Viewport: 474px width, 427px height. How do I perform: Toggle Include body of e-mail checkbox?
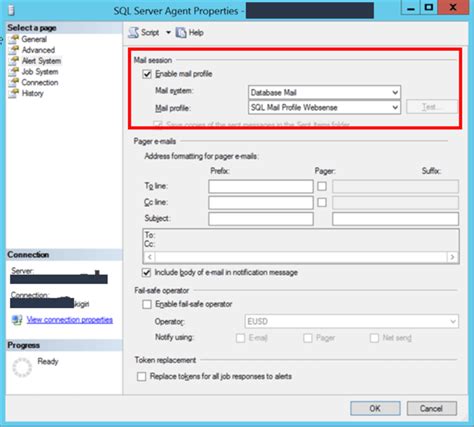coord(146,273)
